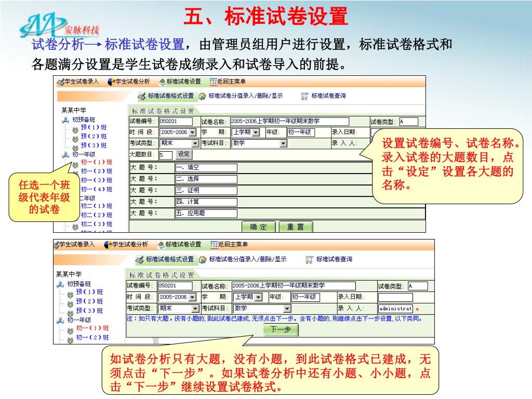The height and width of the screenshot is (399, 532).
Task: Open 学期 上学期 dropdown in lower screenshot
Action: (x=259, y=297)
